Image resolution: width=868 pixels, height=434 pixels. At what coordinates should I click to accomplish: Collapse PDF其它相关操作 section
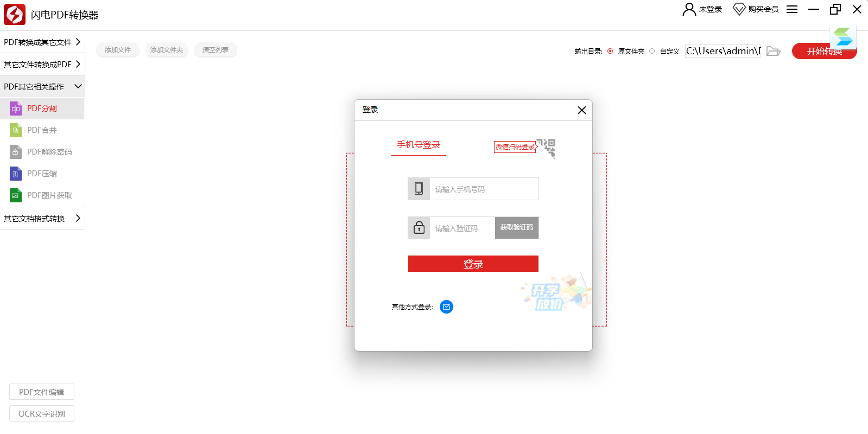click(42, 86)
